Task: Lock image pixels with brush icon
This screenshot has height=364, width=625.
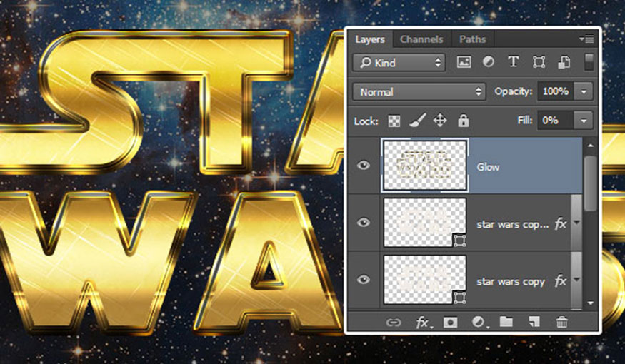Action: [x=417, y=121]
